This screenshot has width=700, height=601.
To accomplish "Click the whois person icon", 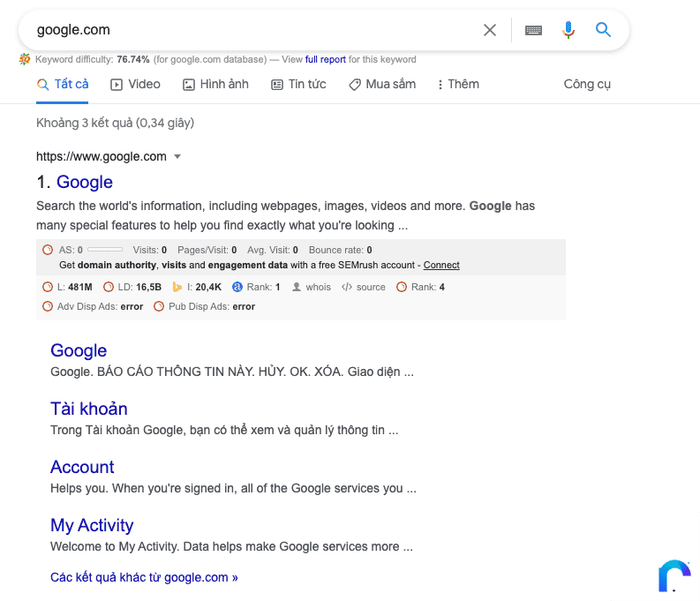I will [x=296, y=287].
